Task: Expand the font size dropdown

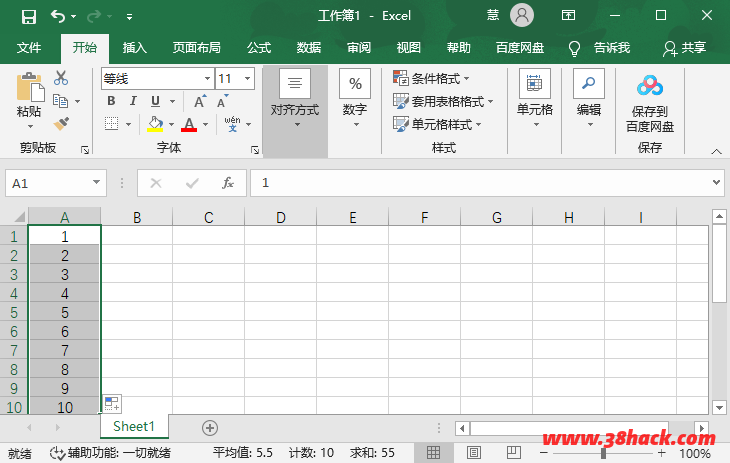Action: pyautogui.click(x=247, y=78)
